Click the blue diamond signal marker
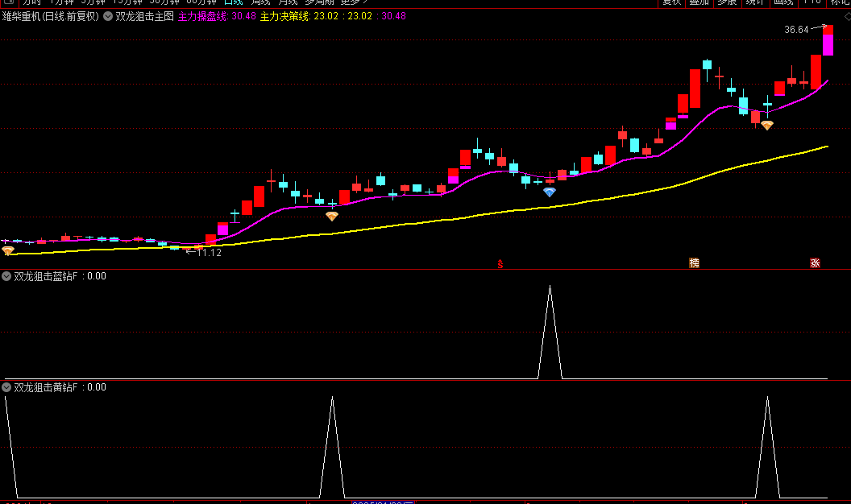Screen dimensions: 851x504 (x=550, y=192)
